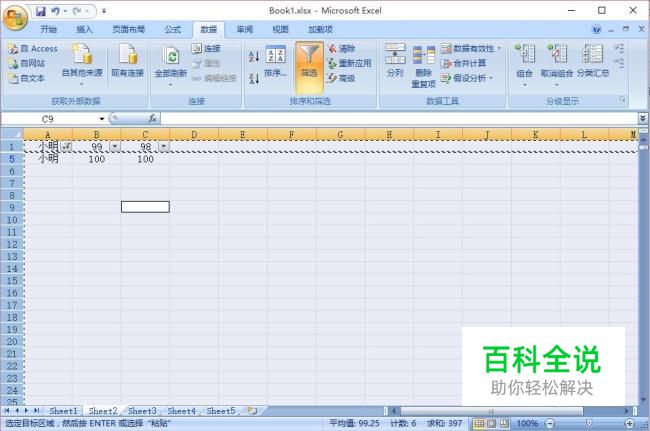Switch to the 视图 (View) tab
The width and height of the screenshot is (650, 431).
(280, 29)
